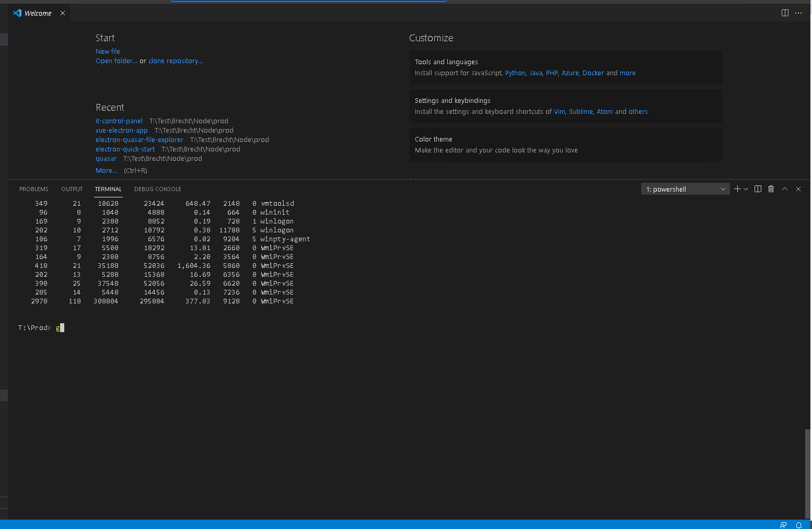Install Python support via the Python link
This screenshot has height=529, width=812.
pyautogui.click(x=515, y=73)
